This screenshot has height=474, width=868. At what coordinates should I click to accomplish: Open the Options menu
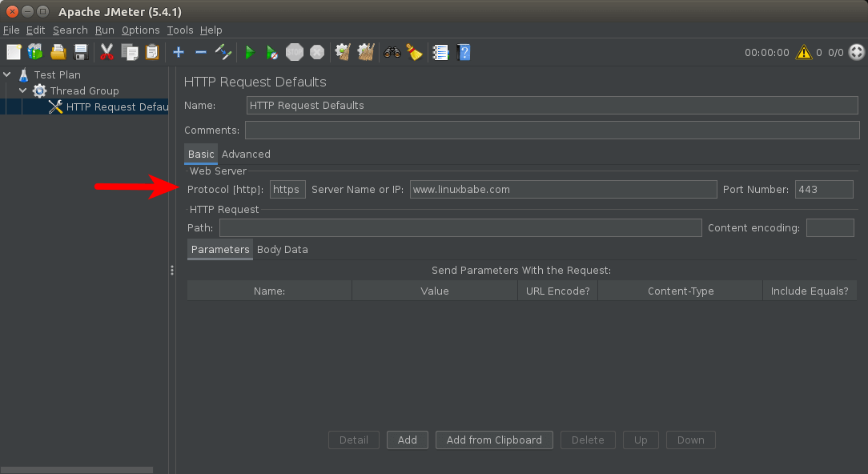140,30
